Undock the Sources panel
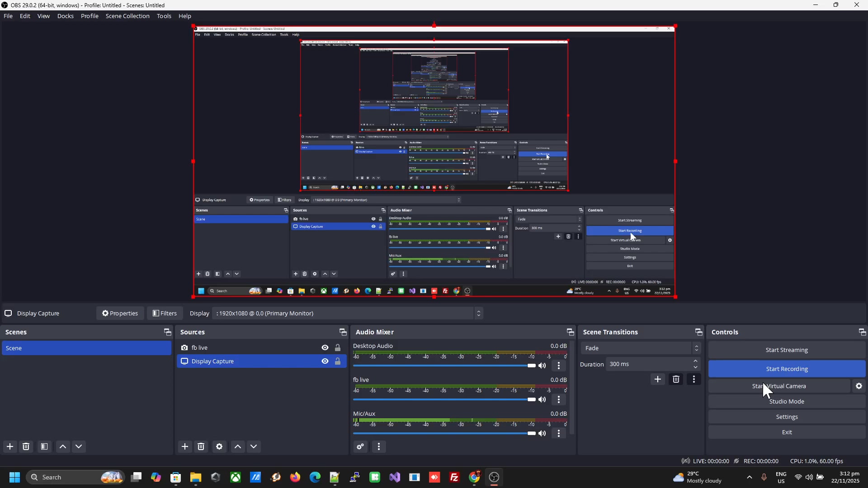 click(x=343, y=332)
